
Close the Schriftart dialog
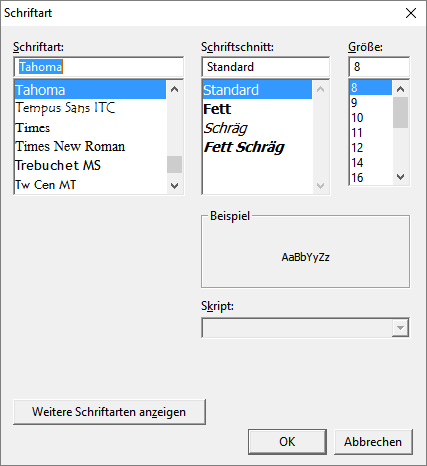point(411,13)
